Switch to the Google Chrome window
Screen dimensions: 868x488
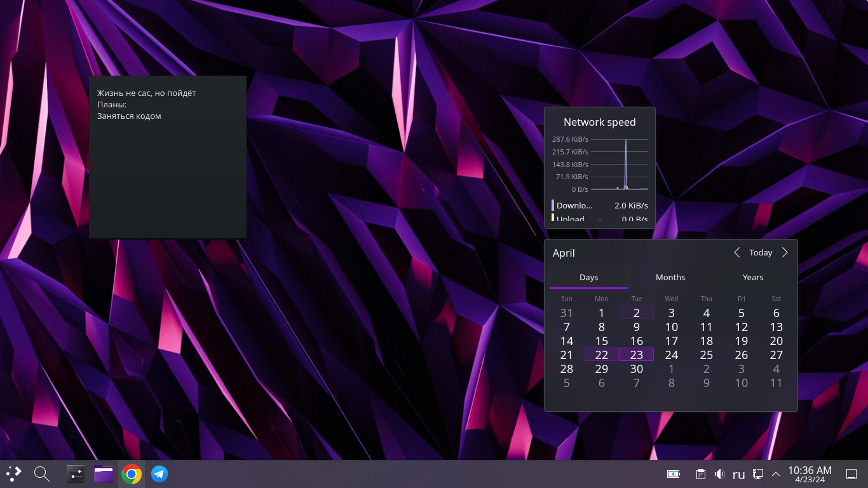pyautogui.click(x=132, y=474)
